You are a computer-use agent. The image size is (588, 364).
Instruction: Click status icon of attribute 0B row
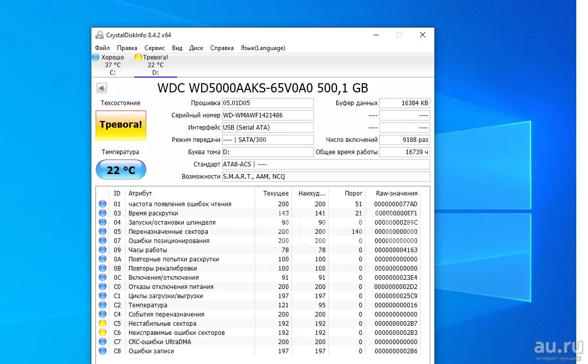103,269
